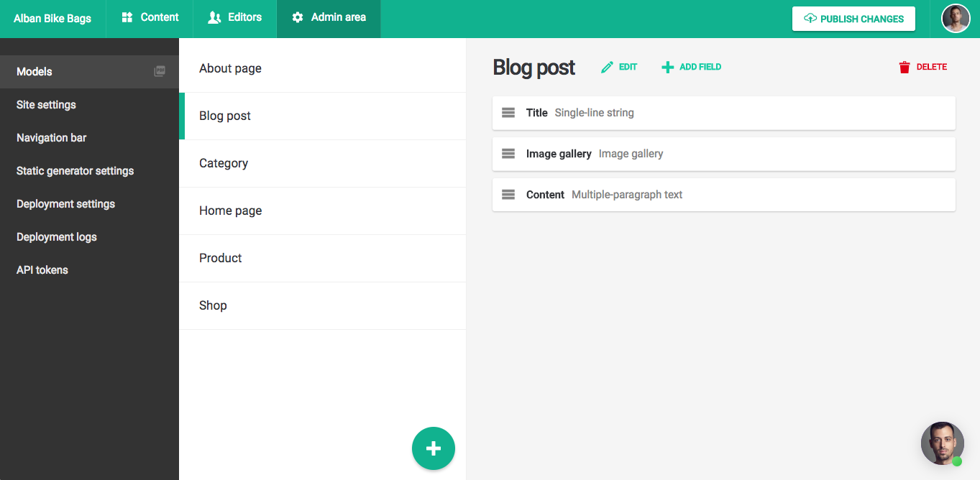Open the Title single-line string field
This screenshot has width=980, height=480.
point(724,113)
